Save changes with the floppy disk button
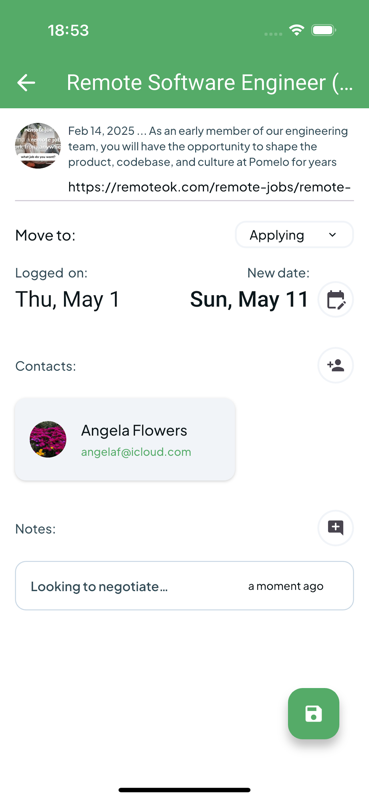369x800 pixels. point(313,714)
